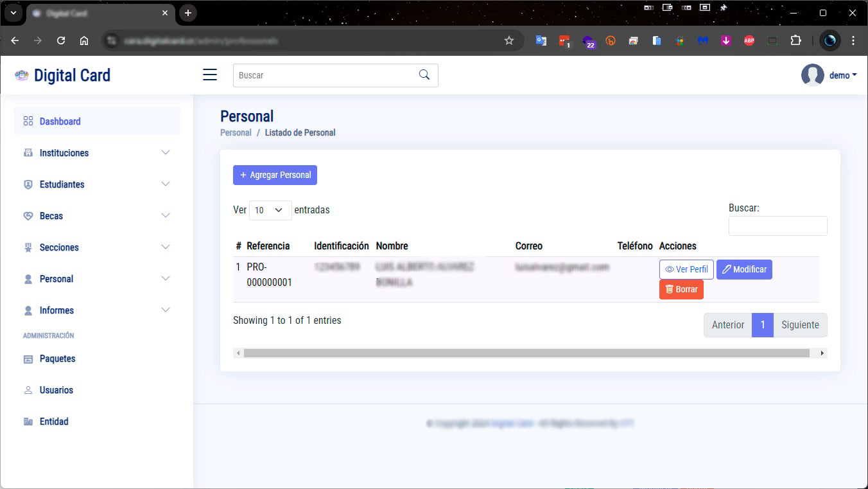Click the search magnifier icon
Image resolution: width=868 pixels, height=489 pixels.
pos(424,75)
